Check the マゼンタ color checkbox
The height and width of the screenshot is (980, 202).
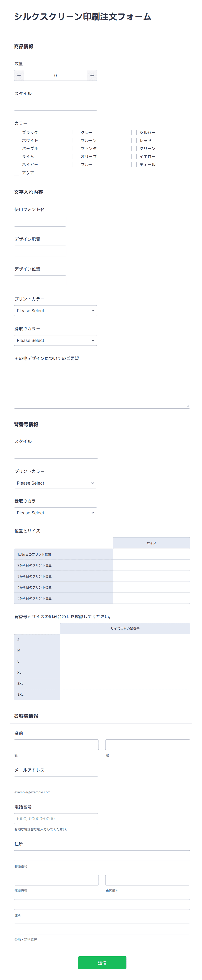(75, 148)
